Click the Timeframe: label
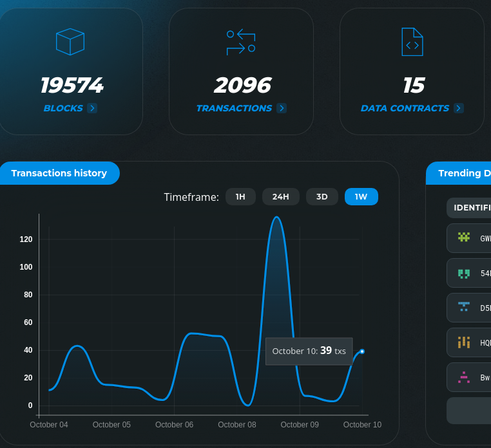This screenshot has width=491, height=448. 191,197
